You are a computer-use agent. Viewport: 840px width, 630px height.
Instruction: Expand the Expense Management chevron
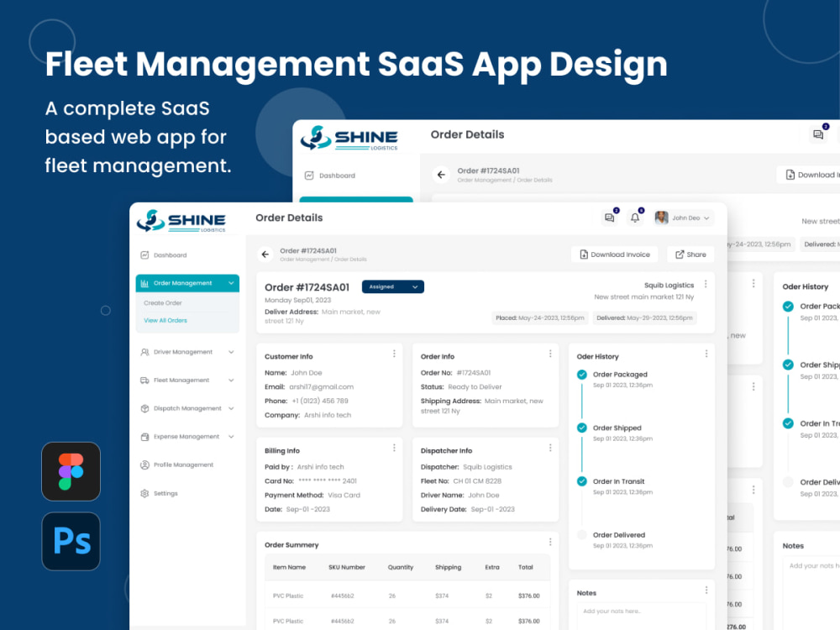[x=231, y=437]
